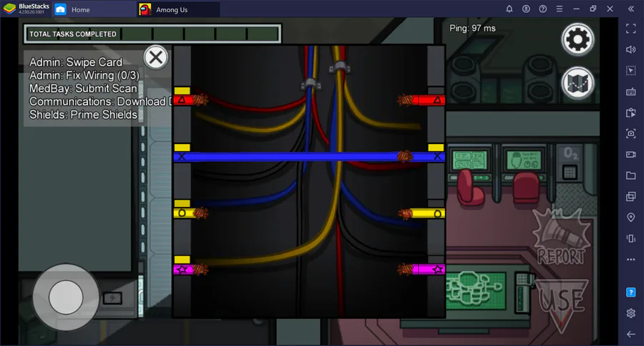644x346 pixels.
Task: Click the Ping: 97 ms readout
Action: click(472, 29)
